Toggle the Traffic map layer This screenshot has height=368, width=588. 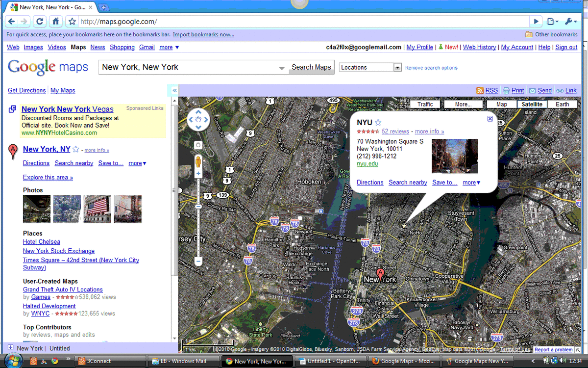pos(425,104)
